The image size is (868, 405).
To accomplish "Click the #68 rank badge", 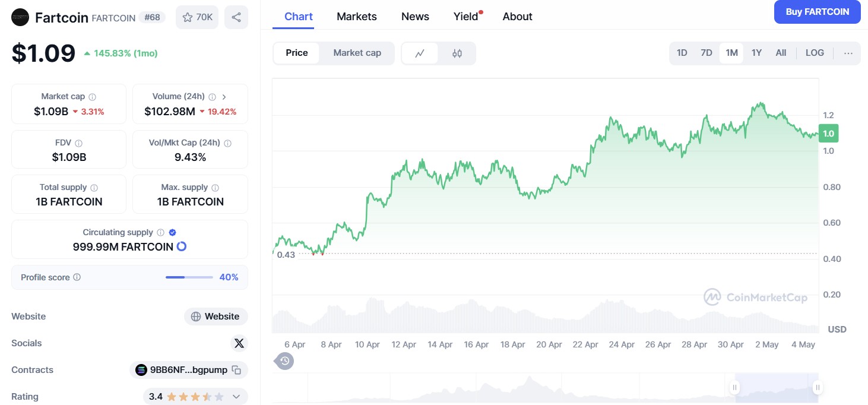I will coord(153,17).
